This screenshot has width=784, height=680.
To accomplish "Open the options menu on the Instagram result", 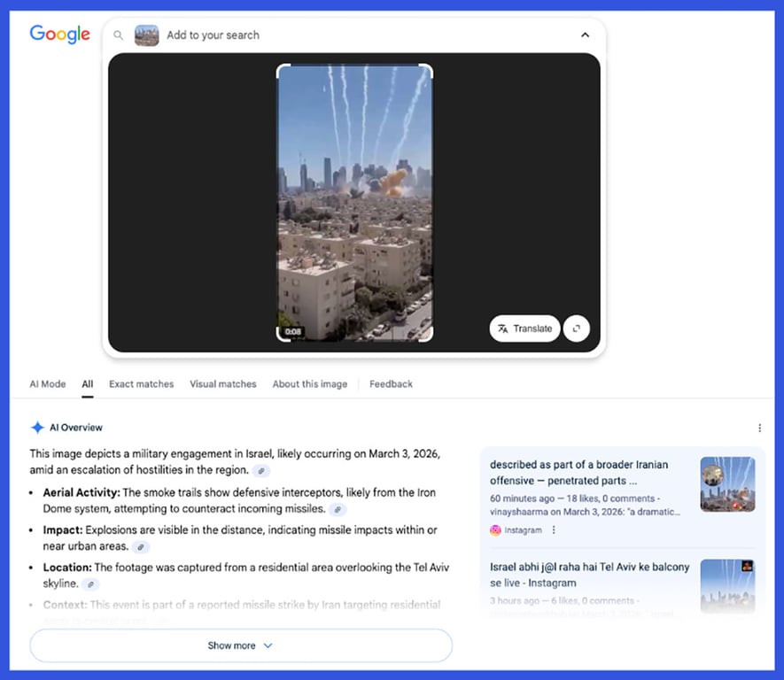I will pyautogui.click(x=554, y=529).
